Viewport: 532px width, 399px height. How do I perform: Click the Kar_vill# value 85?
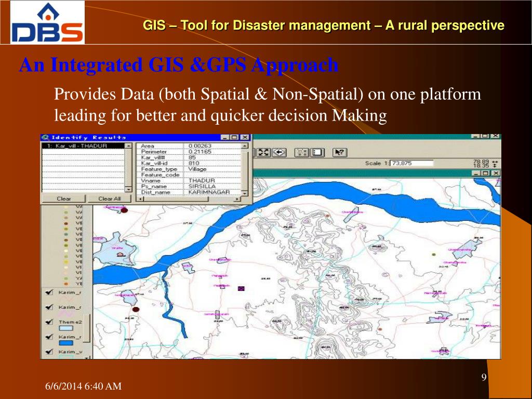coord(192,157)
